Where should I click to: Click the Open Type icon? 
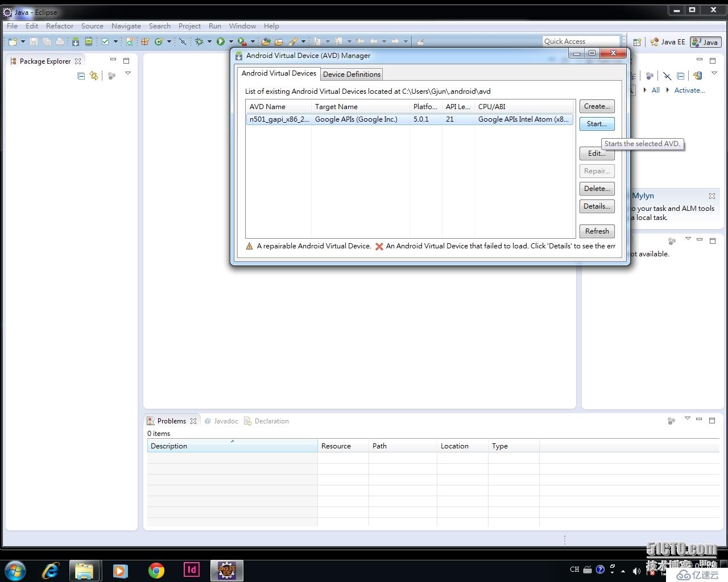coord(266,41)
